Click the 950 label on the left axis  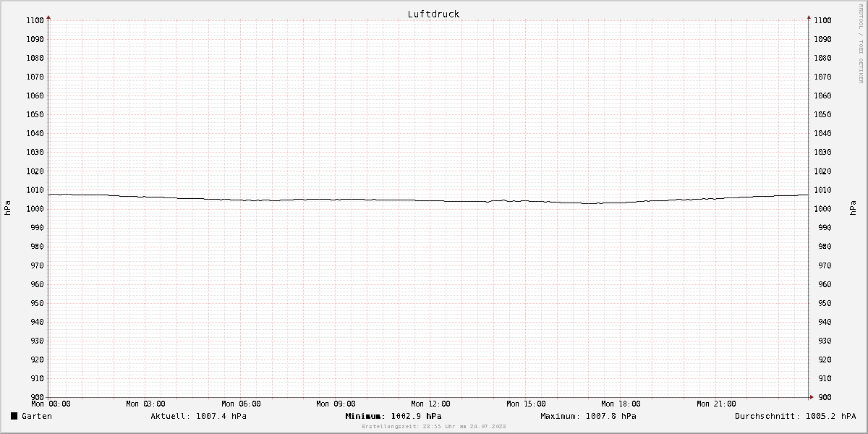tap(36, 303)
